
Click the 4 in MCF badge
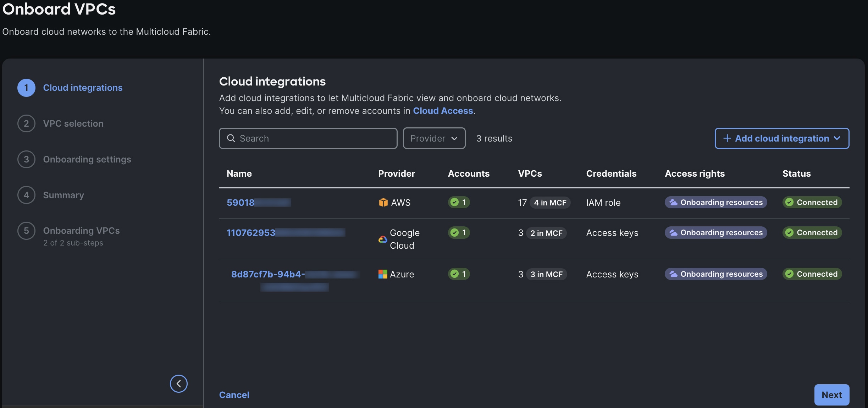[x=550, y=203]
